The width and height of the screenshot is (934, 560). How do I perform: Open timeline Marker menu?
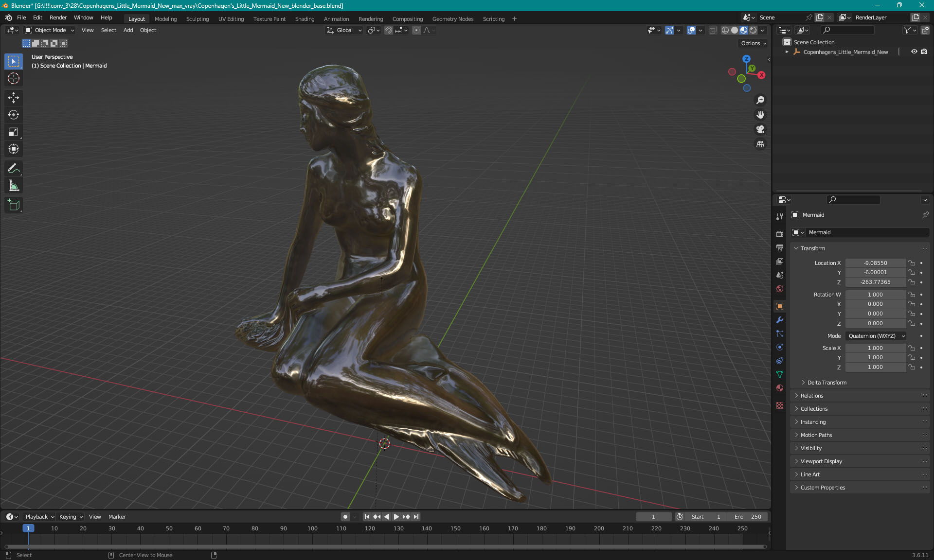117,517
